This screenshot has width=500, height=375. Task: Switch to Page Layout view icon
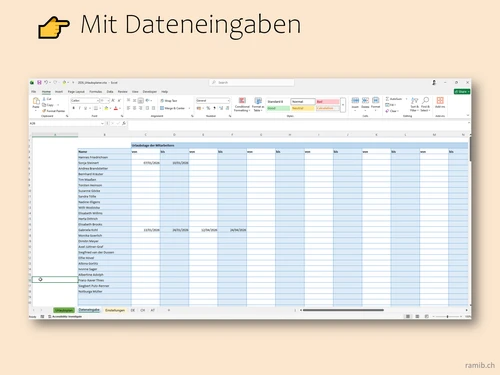417,316
